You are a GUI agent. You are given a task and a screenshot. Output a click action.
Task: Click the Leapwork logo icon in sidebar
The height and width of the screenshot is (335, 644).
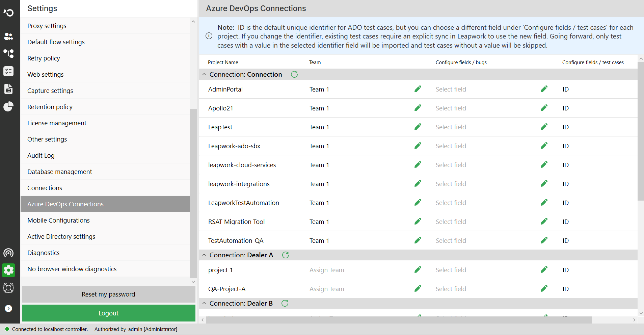click(8, 13)
